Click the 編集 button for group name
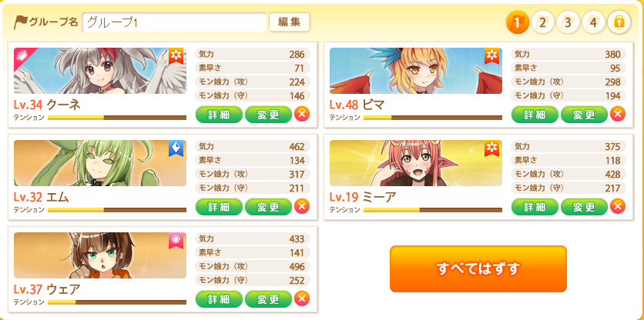 point(289,22)
